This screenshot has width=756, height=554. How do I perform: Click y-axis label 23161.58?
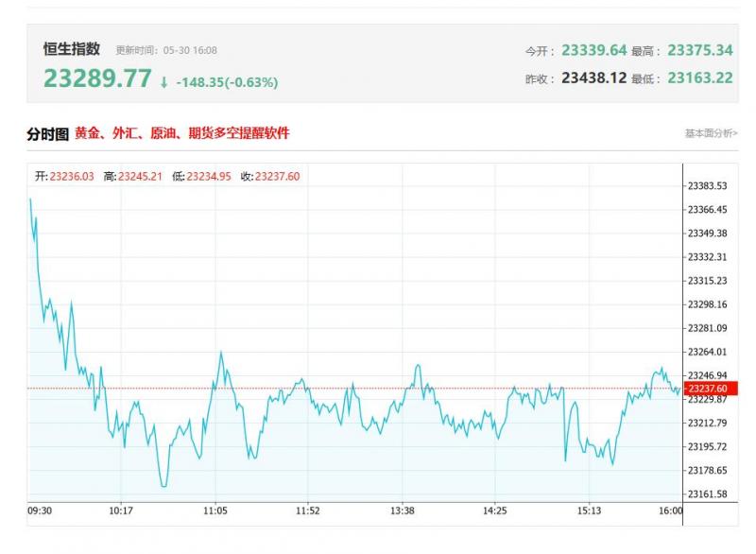coord(707,493)
